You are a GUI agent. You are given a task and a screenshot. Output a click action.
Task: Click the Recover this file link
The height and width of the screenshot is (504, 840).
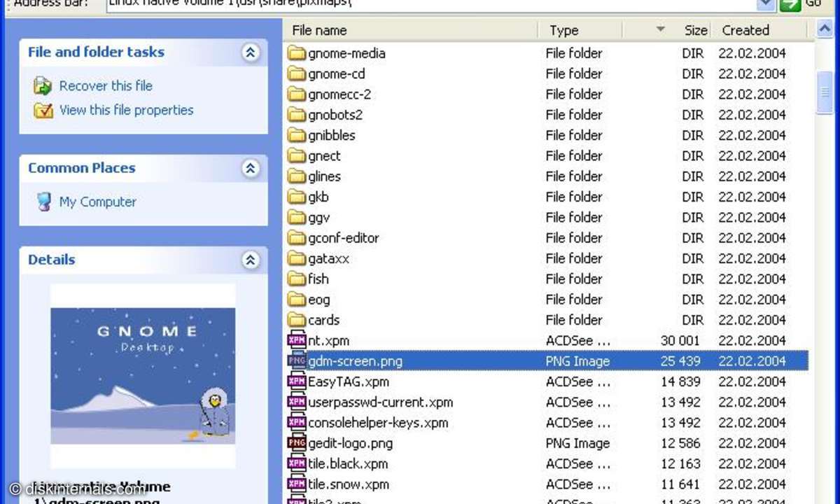(106, 86)
